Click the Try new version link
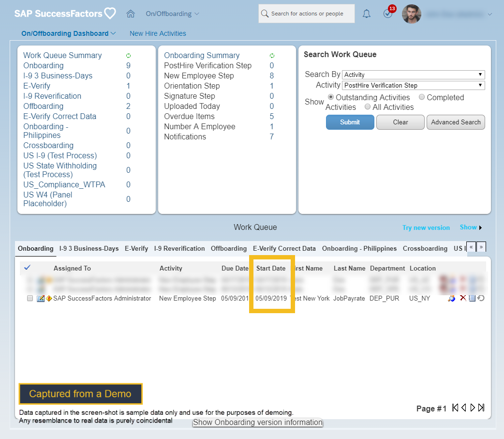 coord(426,227)
